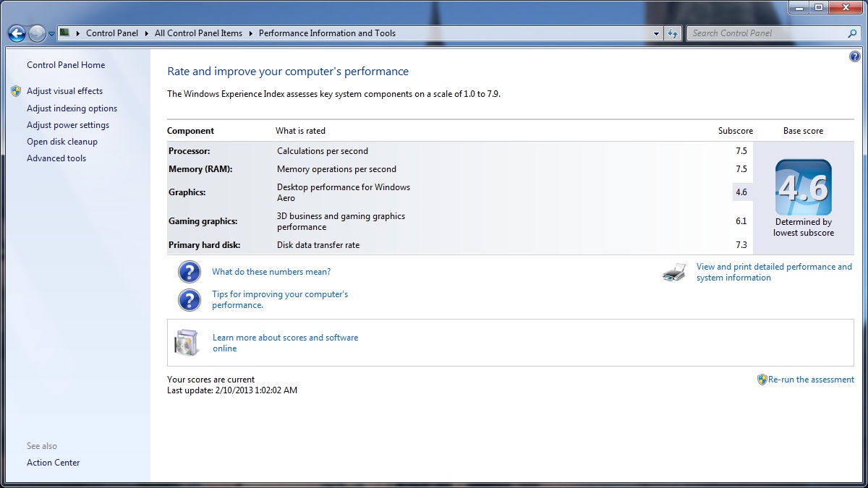Viewport: 868px width, 488px height.
Task: Open Action Center under See also
Action: pos(54,463)
